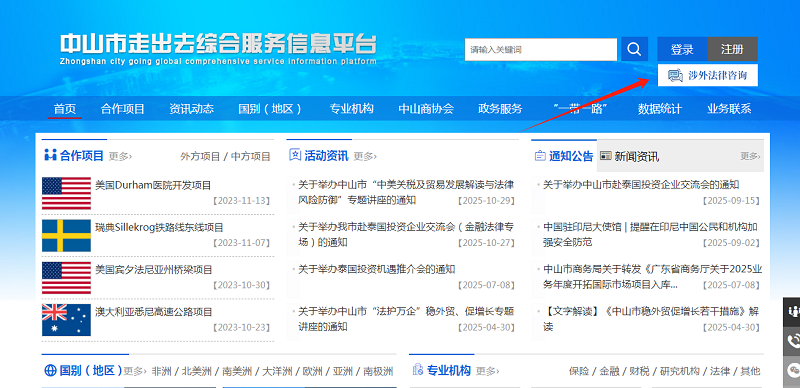Click US flag for Durham医院开发项目
Image resolution: width=800 pixels, height=388 pixels.
66,193
